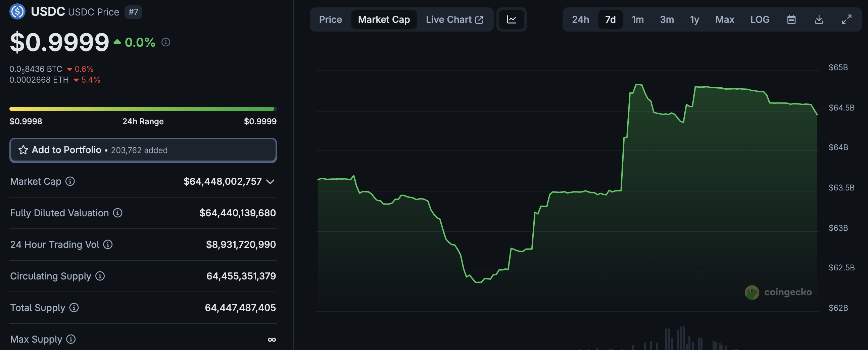Viewport: 868px width, 350px height.
Task: Click the 64,447,487,405 total supply value
Action: (240, 308)
